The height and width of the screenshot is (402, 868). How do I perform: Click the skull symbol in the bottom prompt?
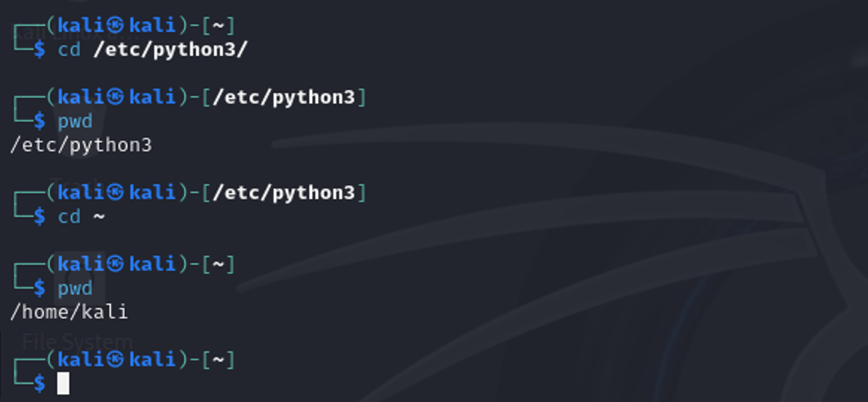(x=116, y=359)
